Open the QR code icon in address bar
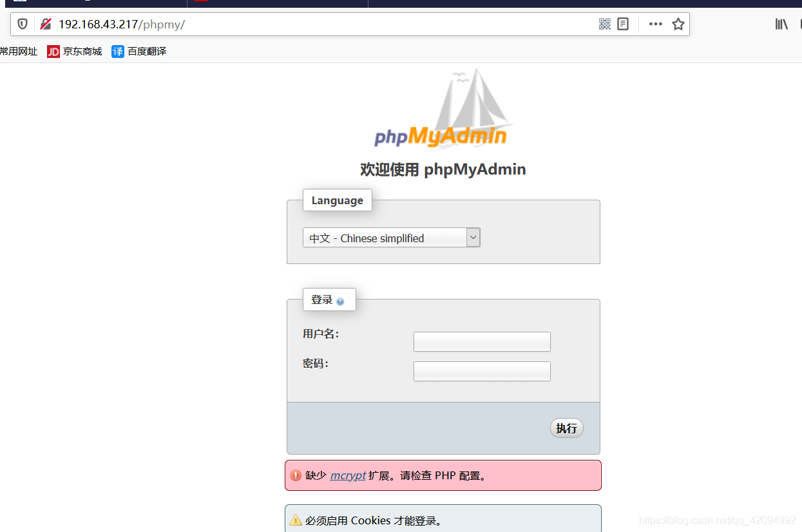The height and width of the screenshot is (532, 802). pos(604,24)
